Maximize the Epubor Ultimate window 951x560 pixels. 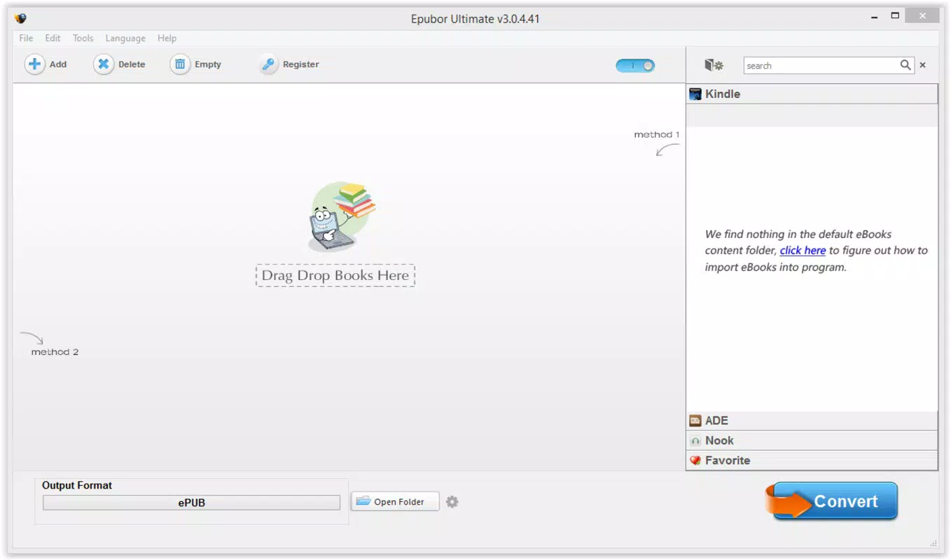(x=895, y=15)
